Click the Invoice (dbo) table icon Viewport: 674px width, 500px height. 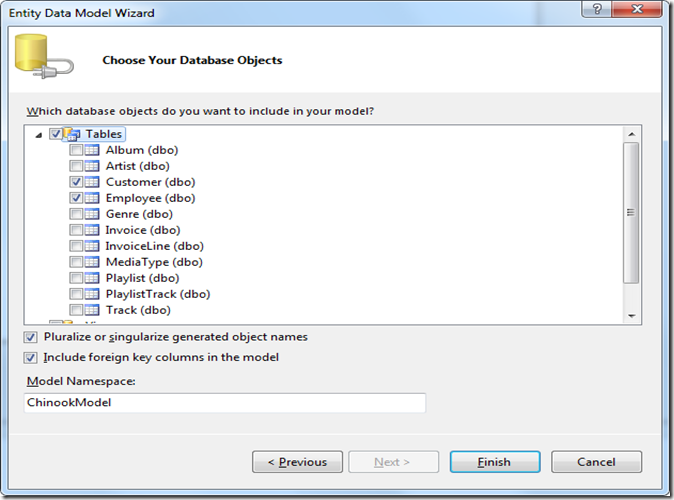(x=94, y=230)
